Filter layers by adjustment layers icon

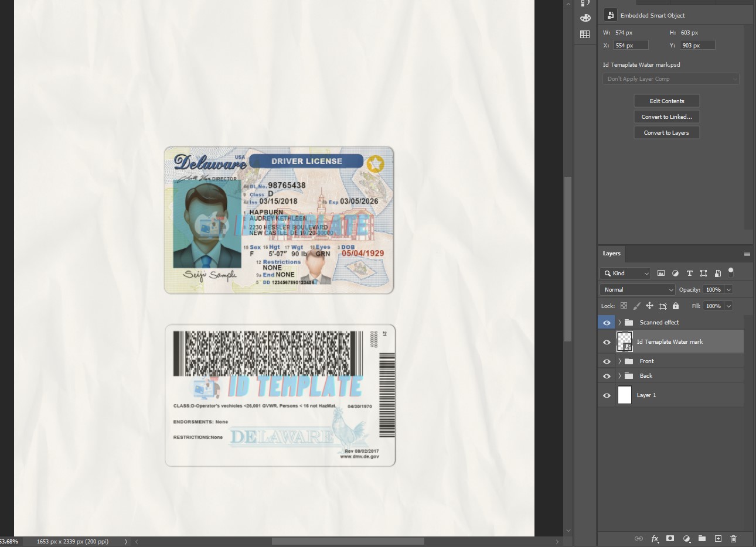click(675, 273)
